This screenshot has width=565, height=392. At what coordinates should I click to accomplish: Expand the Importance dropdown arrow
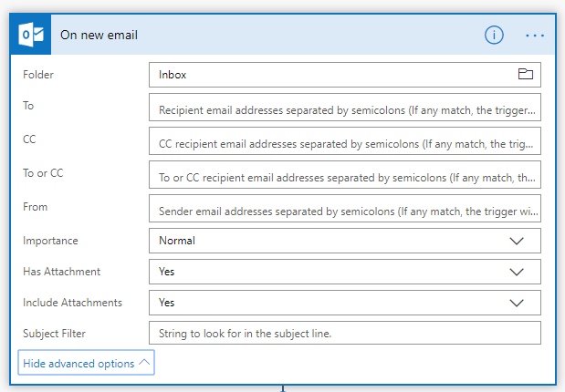(517, 241)
